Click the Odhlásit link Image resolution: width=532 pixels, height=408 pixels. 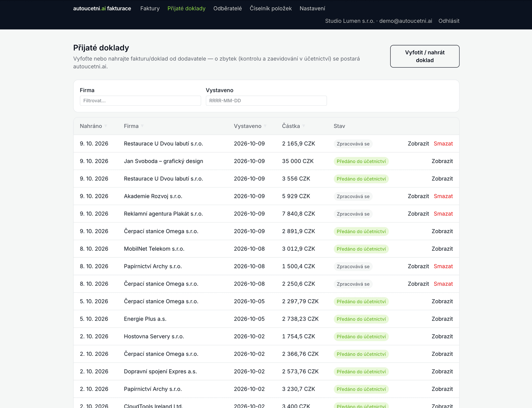tap(449, 21)
